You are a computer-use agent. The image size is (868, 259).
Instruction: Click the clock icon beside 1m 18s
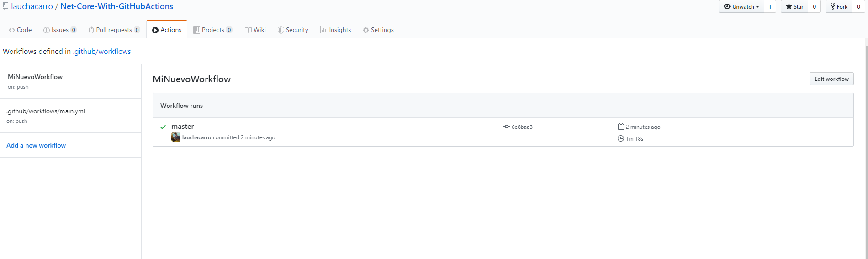click(621, 138)
